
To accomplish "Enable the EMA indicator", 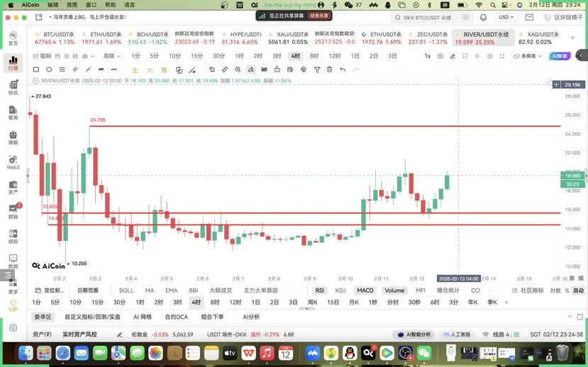I will 172,290.
